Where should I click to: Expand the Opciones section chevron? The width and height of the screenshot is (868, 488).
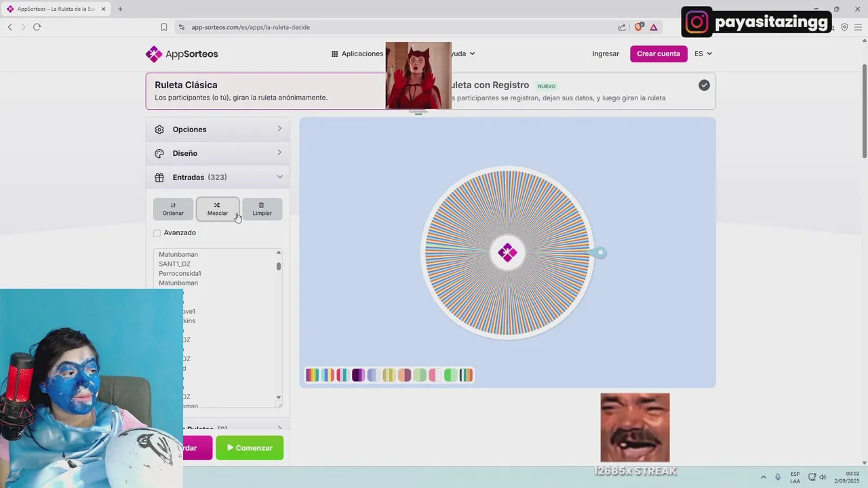click(279, 129)
